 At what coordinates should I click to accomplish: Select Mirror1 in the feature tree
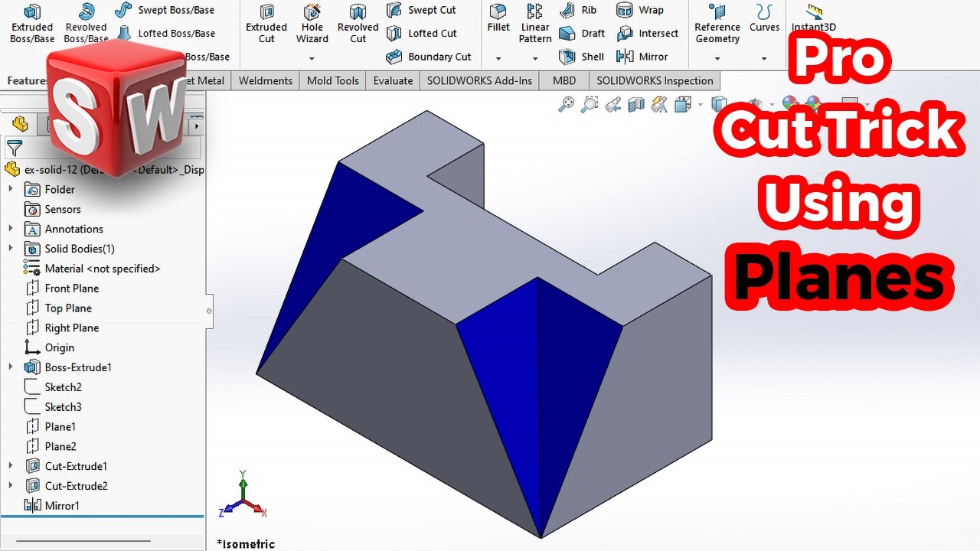[52, 506]
